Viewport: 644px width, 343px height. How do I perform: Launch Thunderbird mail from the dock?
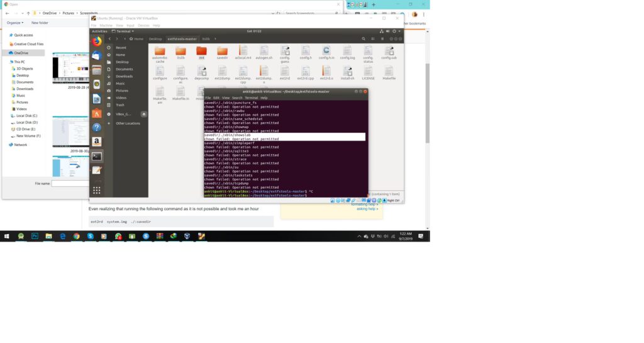pyautogui.click(x=97, y=56)
